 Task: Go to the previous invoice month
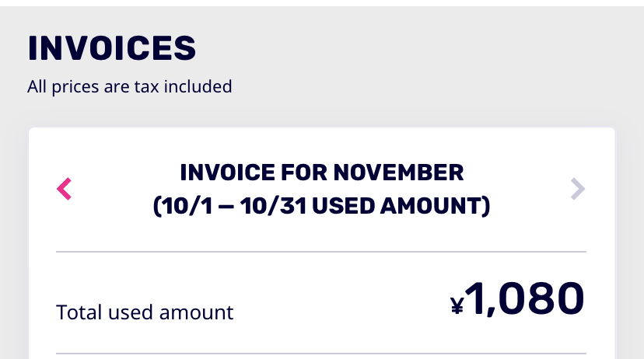click(x=65, y=189)
